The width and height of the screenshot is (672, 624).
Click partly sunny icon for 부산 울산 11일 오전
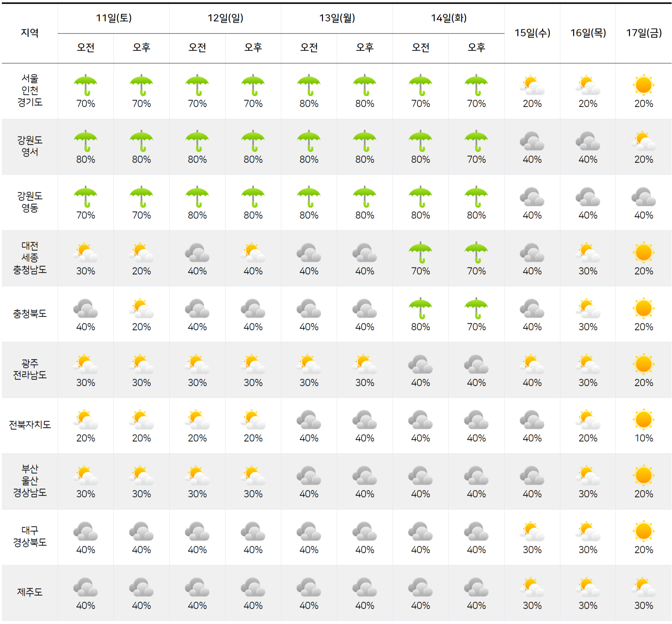coord(86,476)
